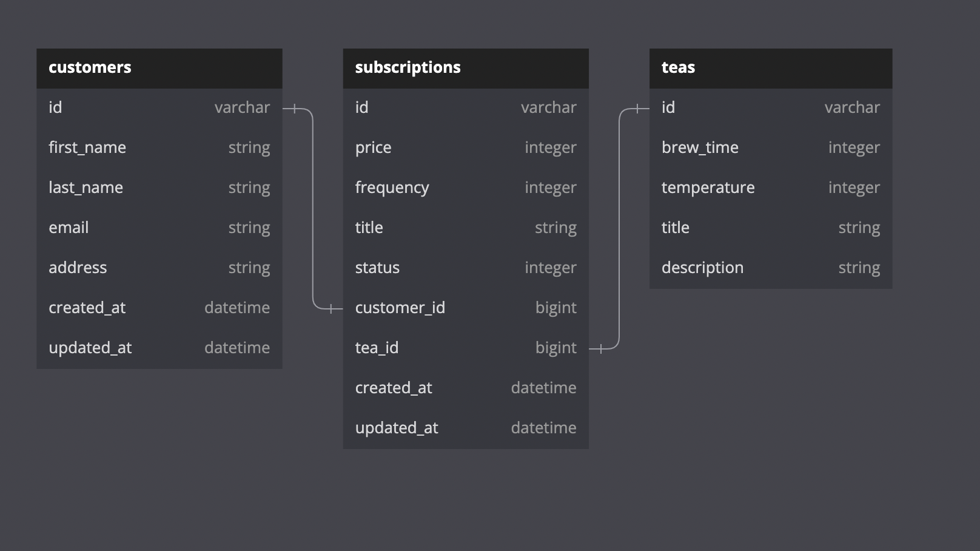Select the frequency row in subscriptions
Viewport: 980px width, 551px height.
coord(466,188)
